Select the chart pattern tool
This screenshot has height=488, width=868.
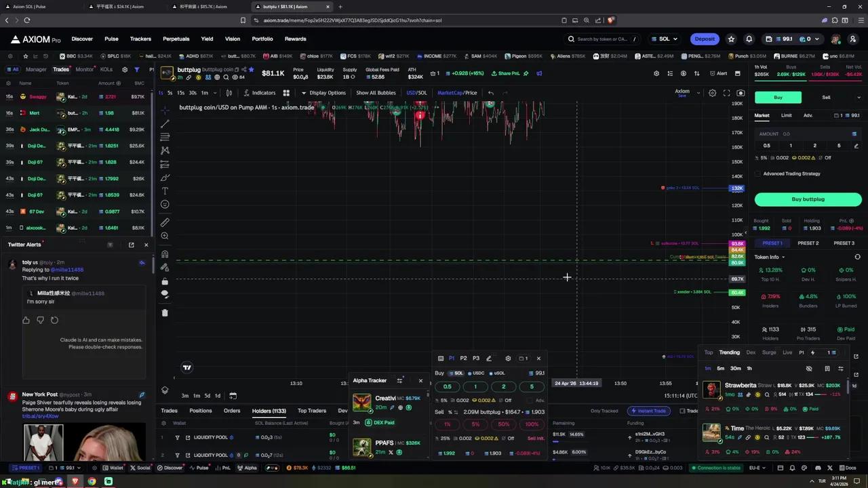(x=165, y=150)
